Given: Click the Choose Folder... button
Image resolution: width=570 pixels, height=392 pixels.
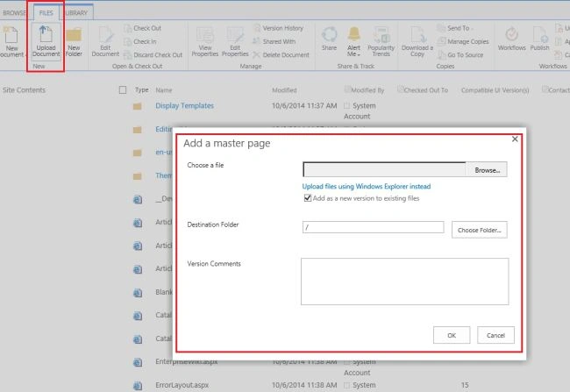Looking at the screenshot, I should click(479, 230).
